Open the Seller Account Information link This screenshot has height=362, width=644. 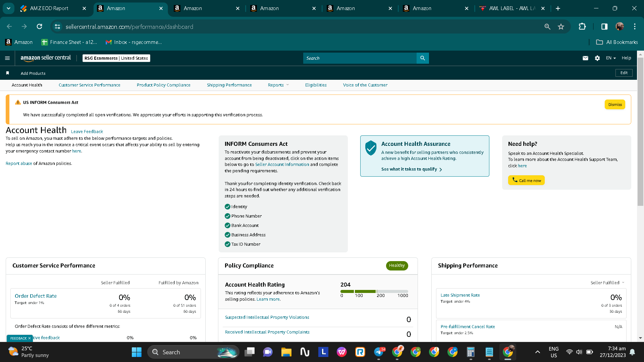(282, 165)
